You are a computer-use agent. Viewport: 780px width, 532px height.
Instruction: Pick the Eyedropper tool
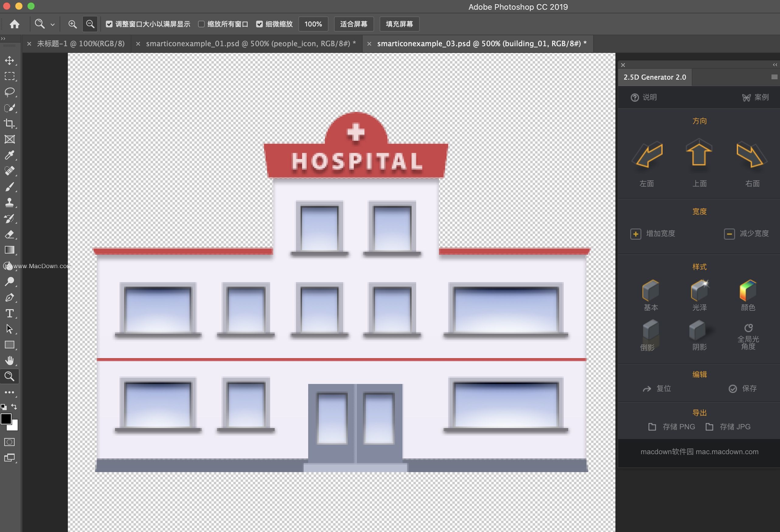click(9, 155)
